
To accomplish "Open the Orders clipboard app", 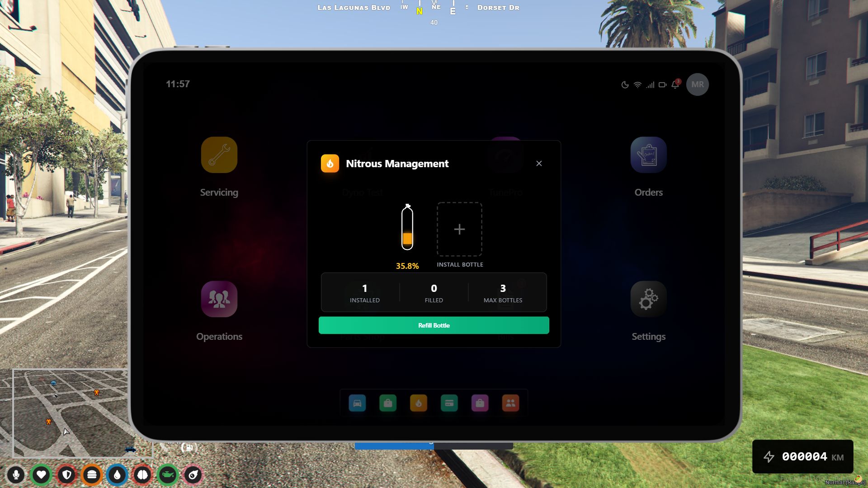I will point(648,155).
